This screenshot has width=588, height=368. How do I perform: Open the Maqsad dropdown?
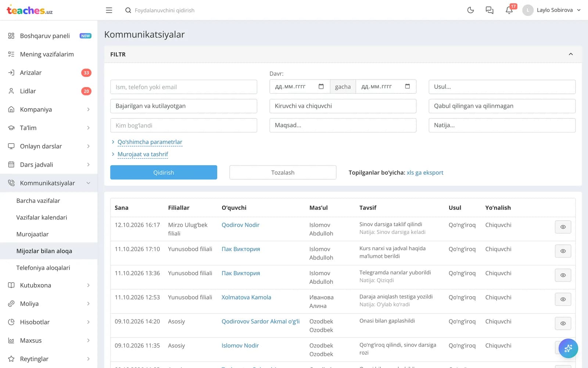pos(343,125)
